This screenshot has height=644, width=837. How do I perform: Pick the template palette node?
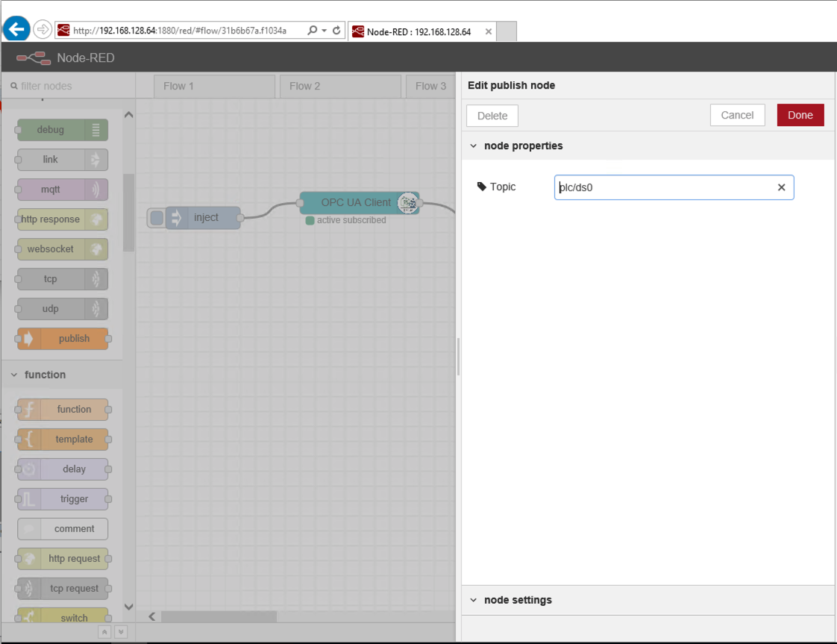[63, 440]
